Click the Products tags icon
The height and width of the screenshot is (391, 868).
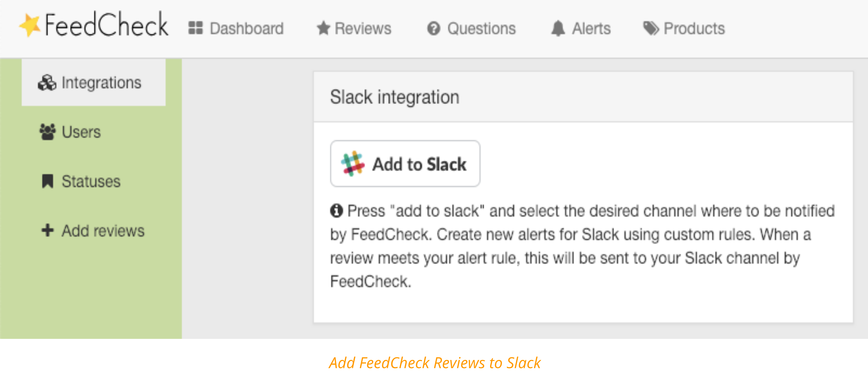pos(651,28)
